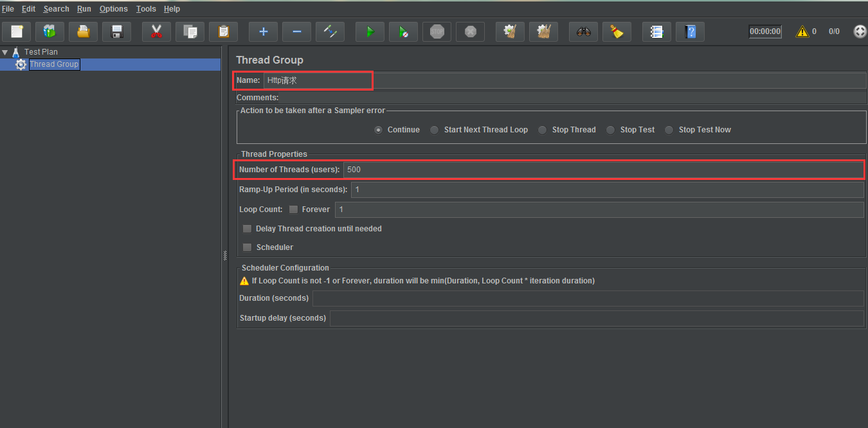Image resolution: width=868 pixels, height=428 pixels.
Task: Collapse all nodes with the minus icon
Action: pyautogui.click(x=296, y=31)
